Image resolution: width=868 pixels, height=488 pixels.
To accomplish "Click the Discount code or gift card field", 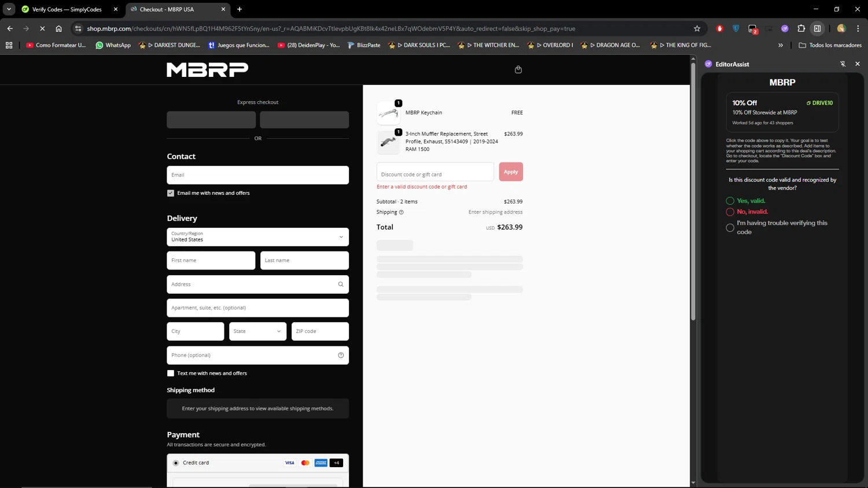I will pos(435,172).
